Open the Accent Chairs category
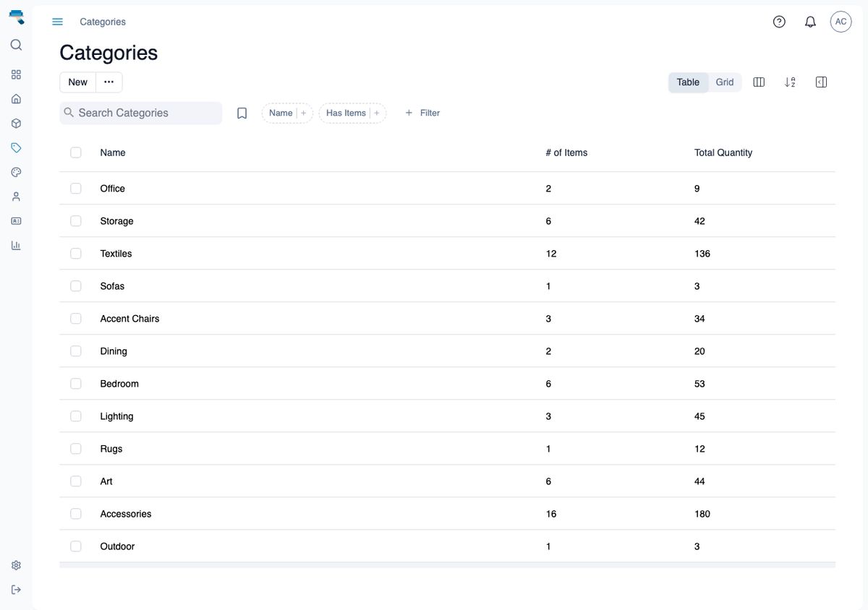This screenshot has width=868, height=610. click(129, 319)
